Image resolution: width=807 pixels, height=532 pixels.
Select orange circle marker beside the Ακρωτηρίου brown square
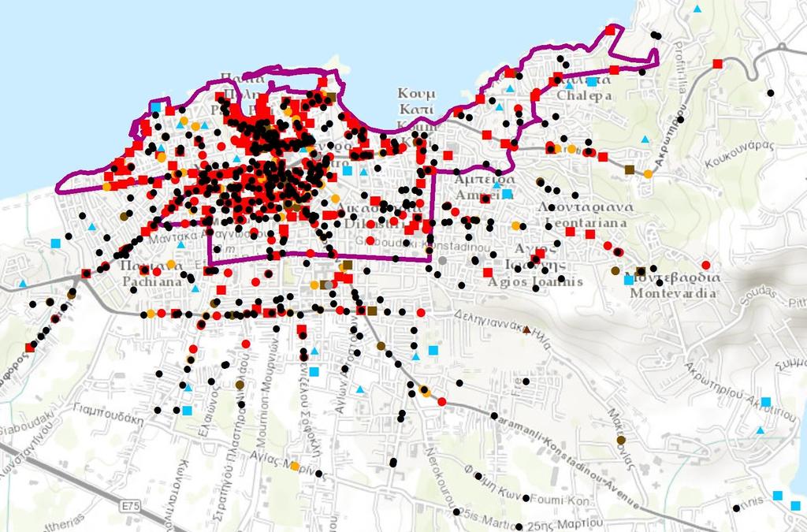click(648, 174)
